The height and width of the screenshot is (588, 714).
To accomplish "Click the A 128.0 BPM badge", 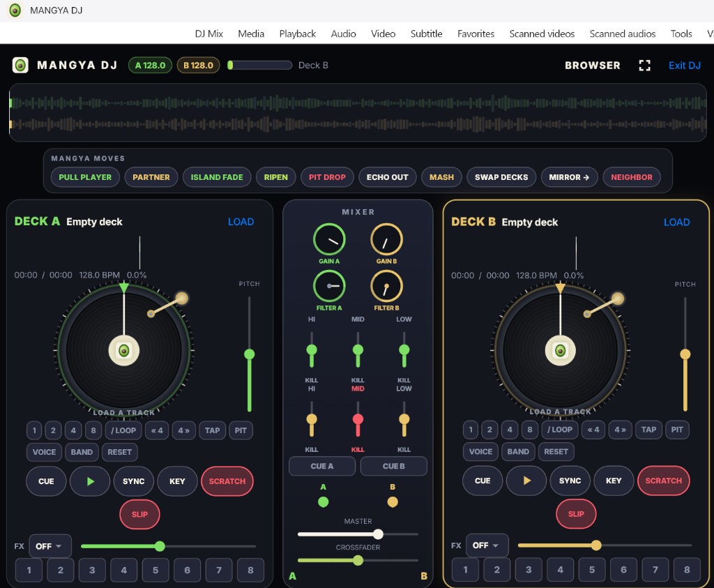I will (151, 65).
